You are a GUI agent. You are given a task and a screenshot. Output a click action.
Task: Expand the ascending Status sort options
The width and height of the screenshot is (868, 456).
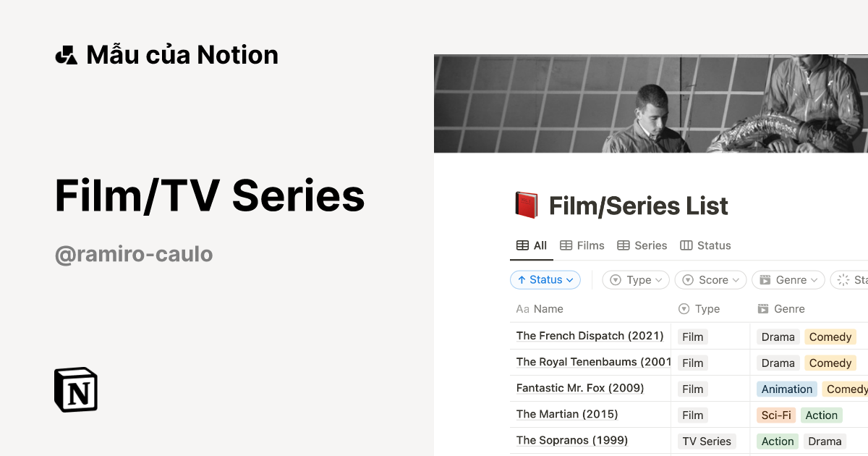pos(545,279)
